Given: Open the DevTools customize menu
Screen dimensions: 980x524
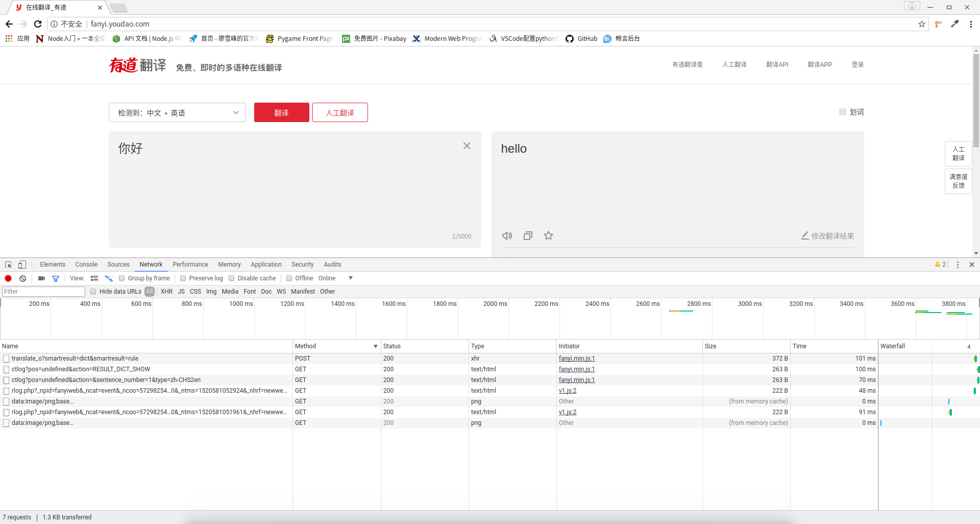Looking at the screenshot, I should coord(958,265).
